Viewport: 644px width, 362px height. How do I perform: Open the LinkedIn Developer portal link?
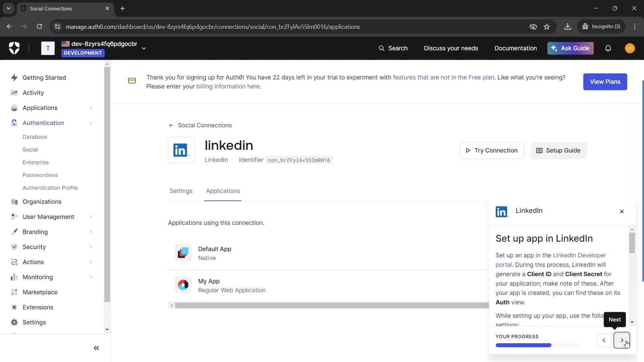pos(579,255)
